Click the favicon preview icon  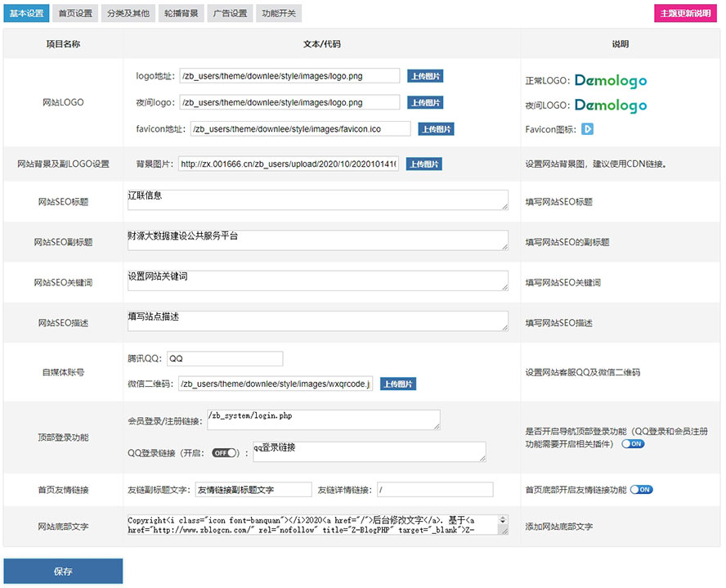587,129
